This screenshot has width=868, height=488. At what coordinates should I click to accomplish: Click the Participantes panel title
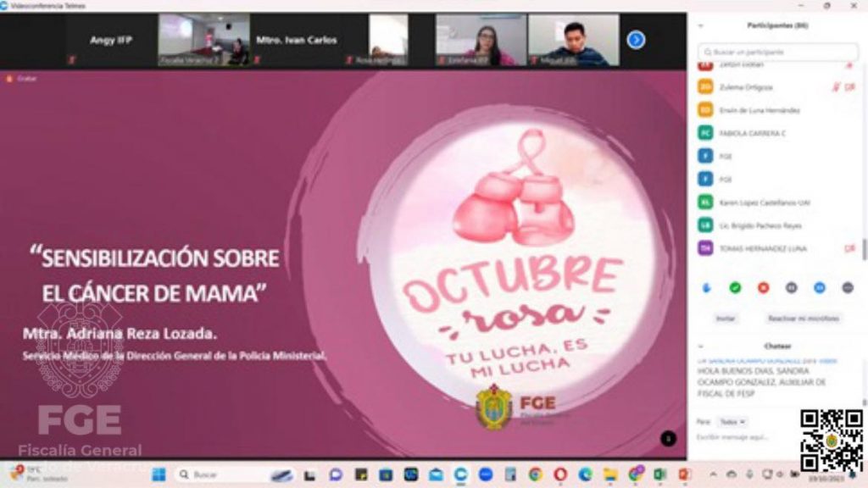777,25
